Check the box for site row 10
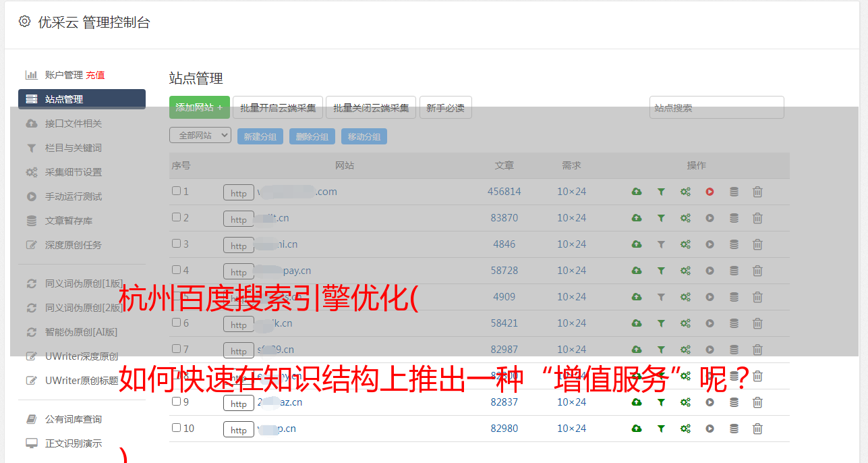This screenshot has width=868, height=463. tap(176, 428)
